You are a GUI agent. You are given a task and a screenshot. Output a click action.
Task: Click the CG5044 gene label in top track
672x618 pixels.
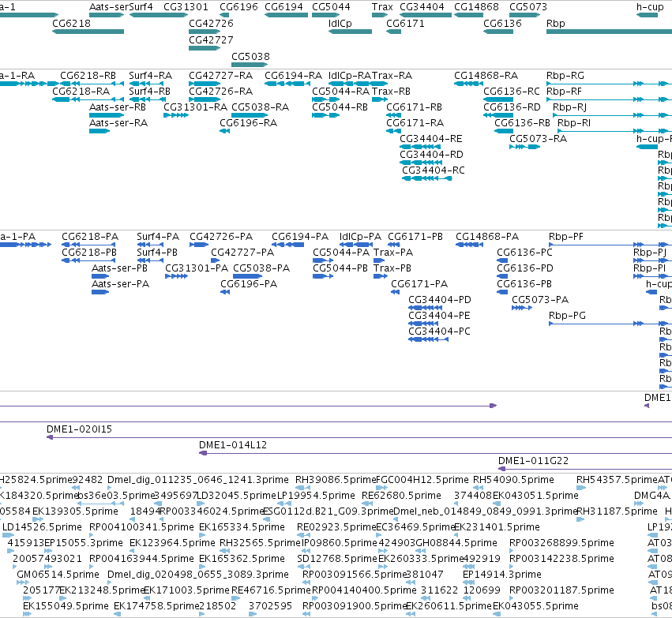[331, 7]
